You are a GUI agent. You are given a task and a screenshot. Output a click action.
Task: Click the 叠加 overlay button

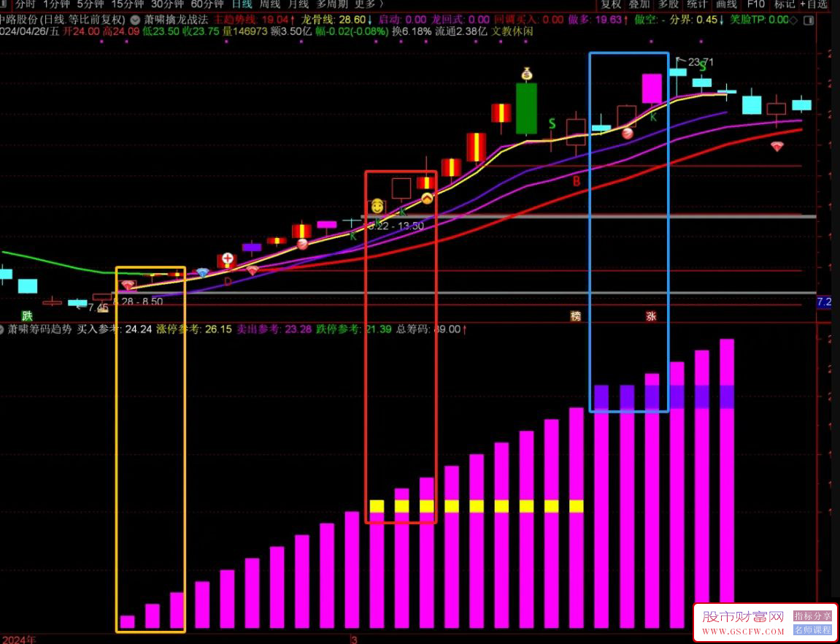point(639,4)
